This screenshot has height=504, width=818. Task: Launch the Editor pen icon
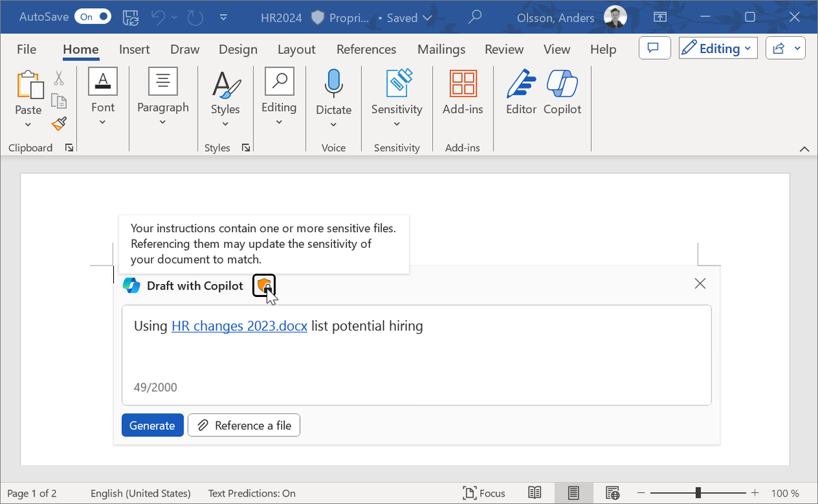click(x=521, y=84)
